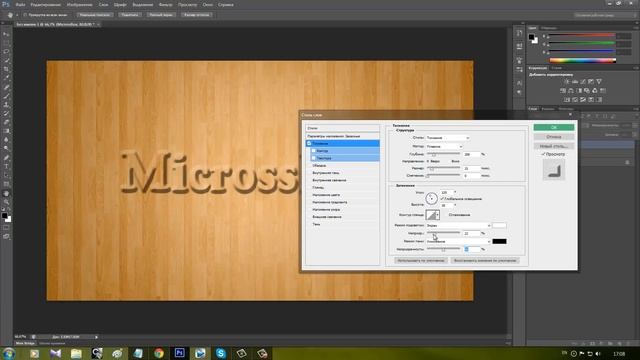Add a Curves adjustment layer
Screen dimensions: 640x360
583,82
